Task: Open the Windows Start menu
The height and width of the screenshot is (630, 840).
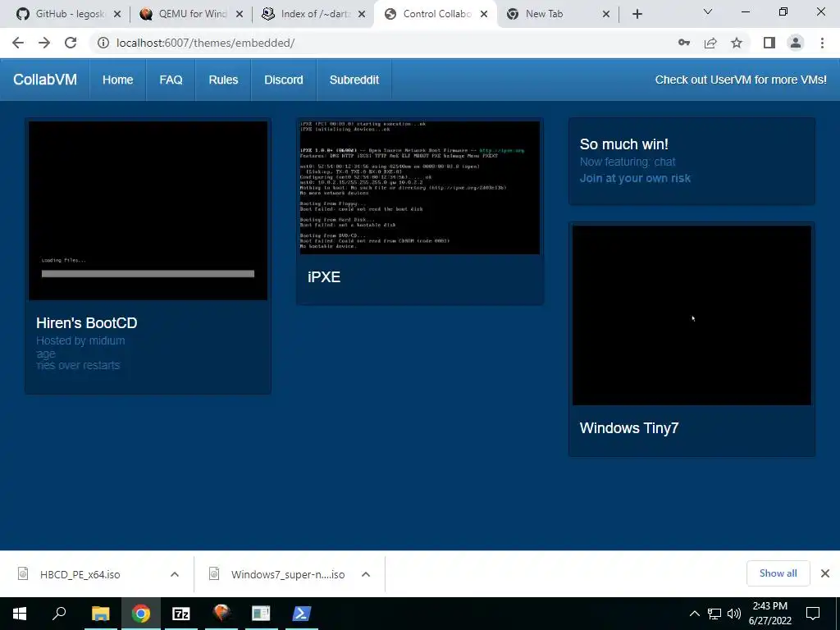Action: 20,614
